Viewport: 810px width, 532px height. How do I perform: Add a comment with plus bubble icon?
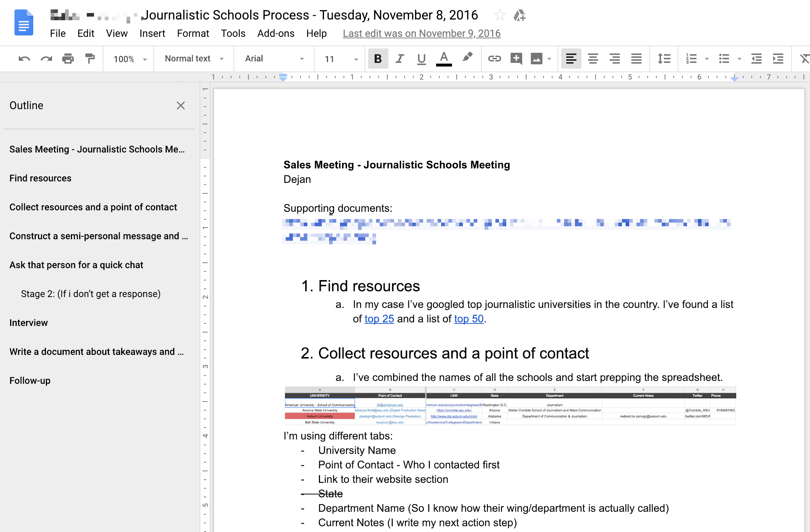(516, 59)
